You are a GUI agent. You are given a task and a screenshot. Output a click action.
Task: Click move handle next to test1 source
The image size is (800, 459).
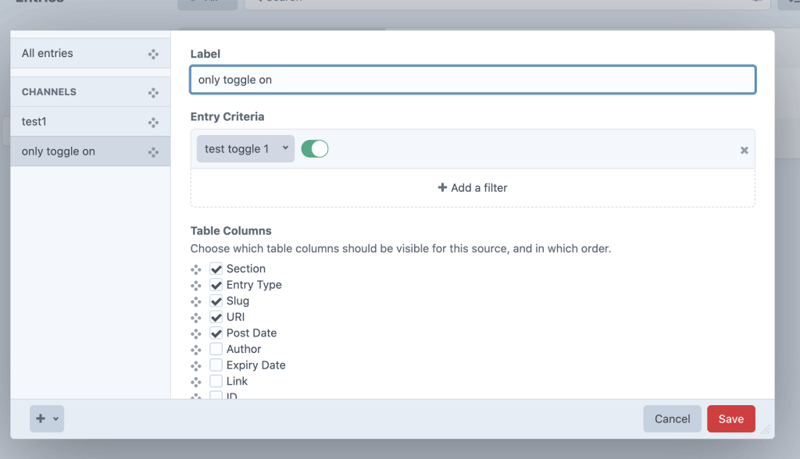153,122
